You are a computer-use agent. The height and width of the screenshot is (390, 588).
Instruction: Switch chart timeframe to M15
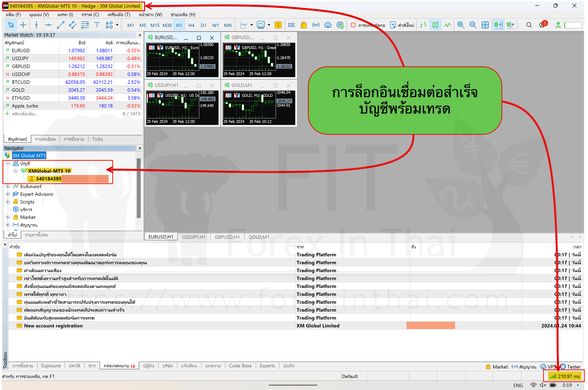coord(155,25)
